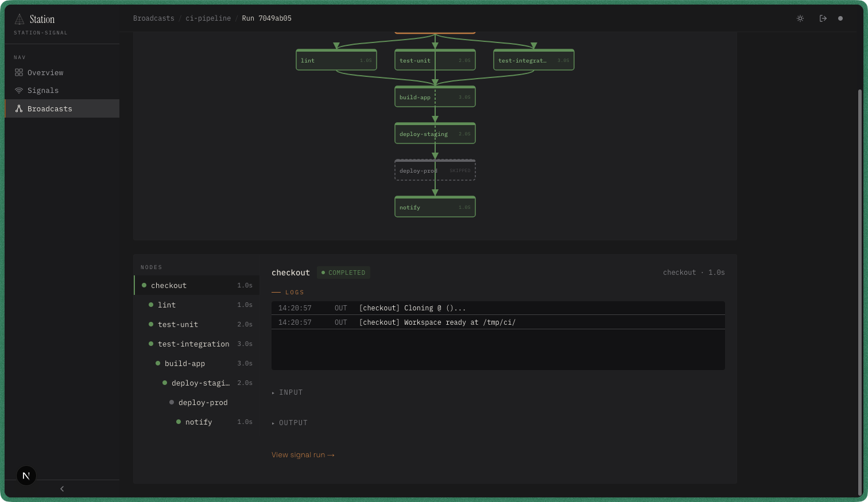Image resolution: width=868 pixels, height=502 pixels.
Task: Select ci-pipeline in the breadcrumb
Action: tap(208, 18)
